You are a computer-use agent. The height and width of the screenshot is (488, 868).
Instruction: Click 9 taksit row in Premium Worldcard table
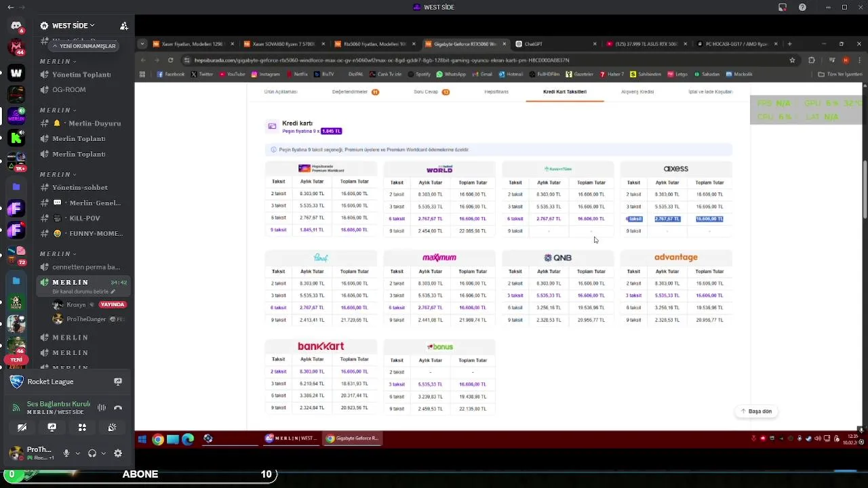click(x=320, y=230)
